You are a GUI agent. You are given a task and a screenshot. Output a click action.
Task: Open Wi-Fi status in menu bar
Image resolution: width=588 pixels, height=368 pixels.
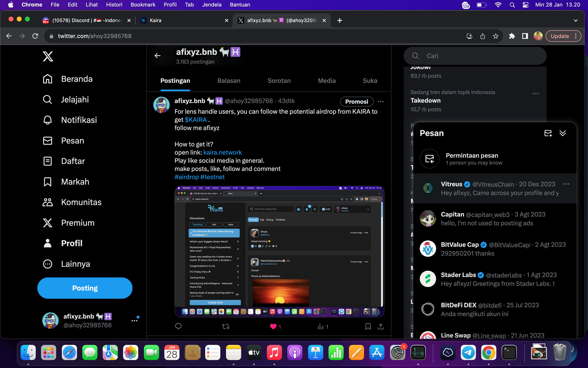coord(498,5)
